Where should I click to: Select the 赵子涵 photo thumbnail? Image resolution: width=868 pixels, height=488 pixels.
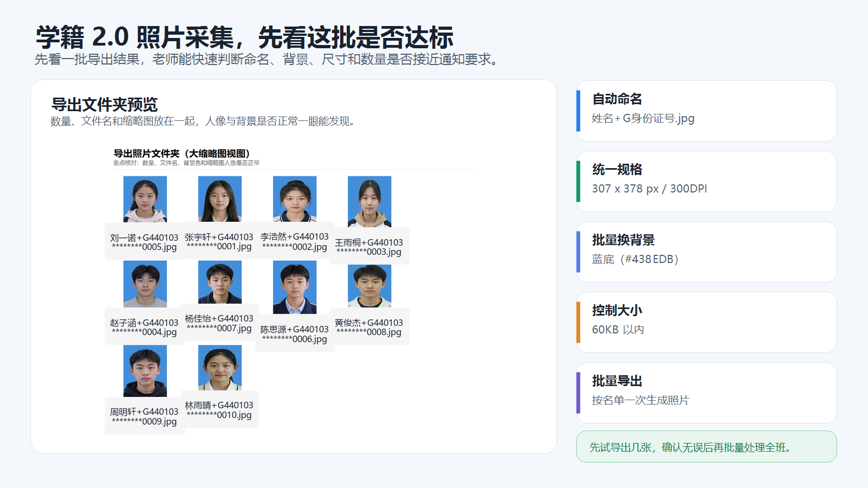(x=145, y=284)
